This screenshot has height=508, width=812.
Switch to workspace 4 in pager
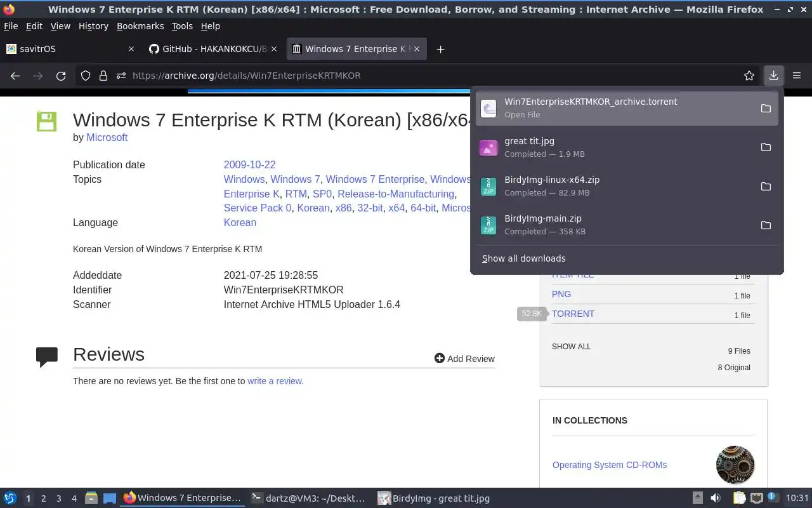pyautogui.click(x=74, y=498)
